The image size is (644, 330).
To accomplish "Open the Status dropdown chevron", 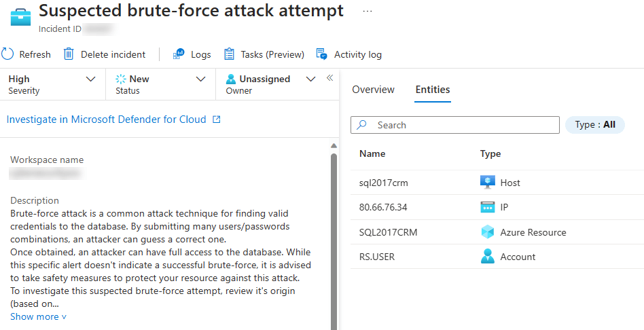I will 200,79.
